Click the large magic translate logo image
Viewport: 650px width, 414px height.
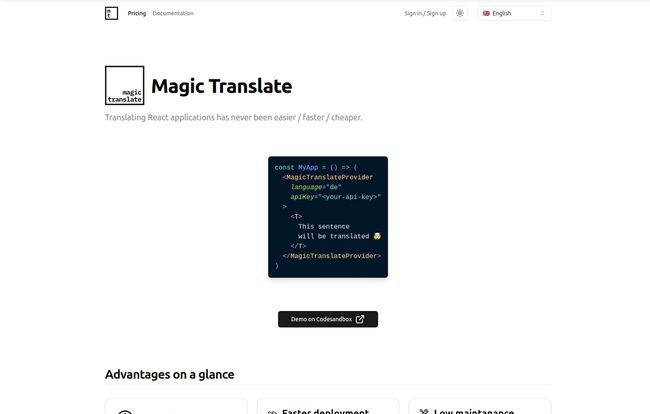[124, 85]
